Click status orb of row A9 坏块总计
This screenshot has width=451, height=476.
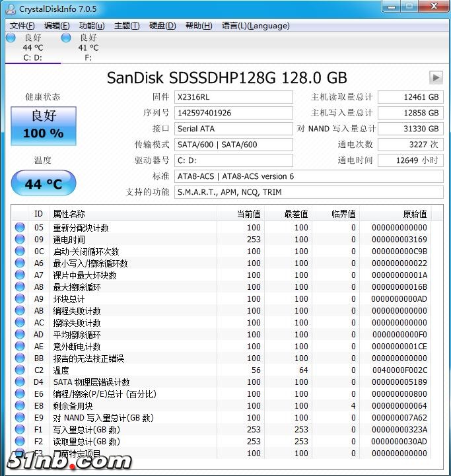pyautogui.click(x=20, y=298)
